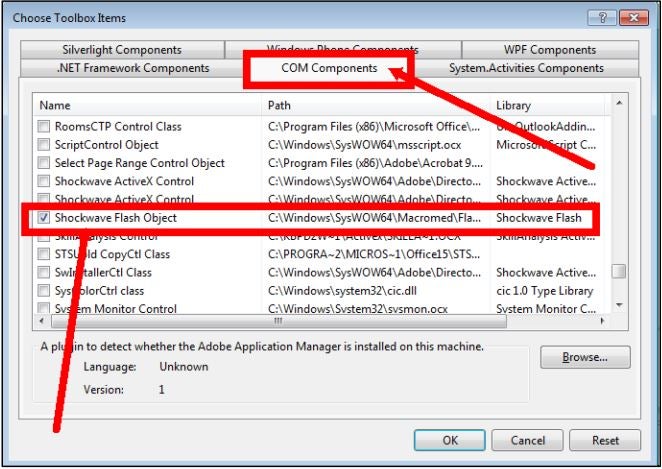
Task: Check the RoomsCTP Control Class checkbox
Action: point(43,126)
